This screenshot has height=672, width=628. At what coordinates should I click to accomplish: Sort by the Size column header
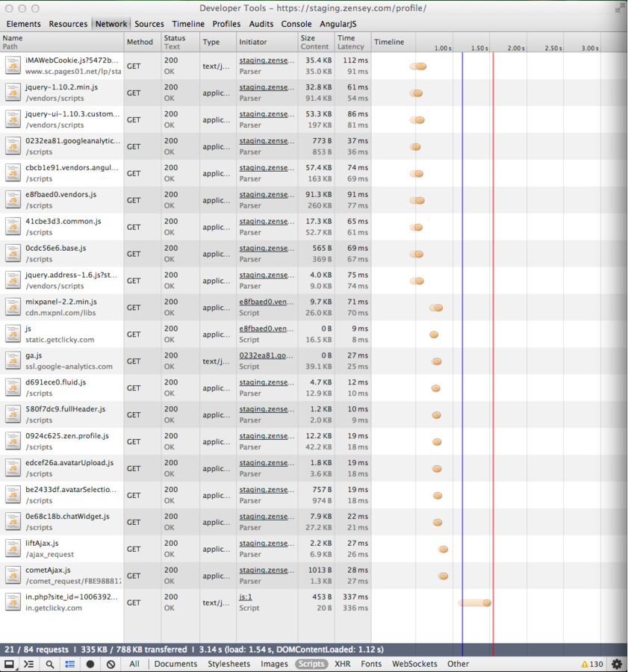(316, 42)
